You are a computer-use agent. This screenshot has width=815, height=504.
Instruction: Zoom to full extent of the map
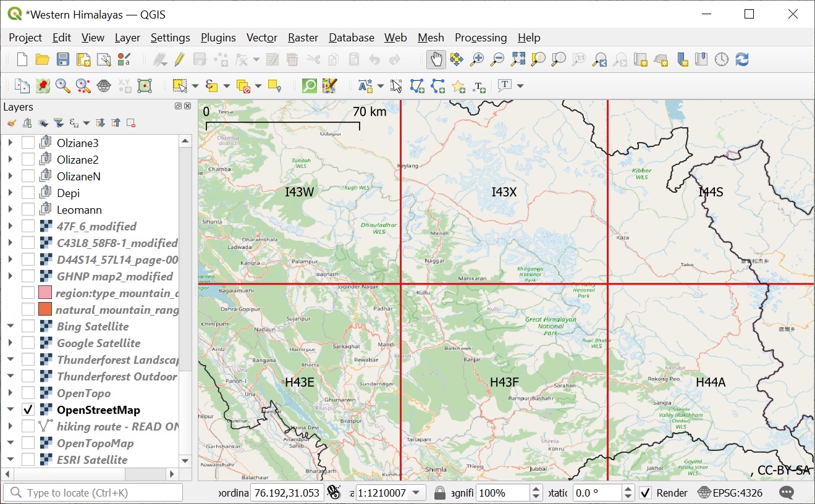pos(518,59)
